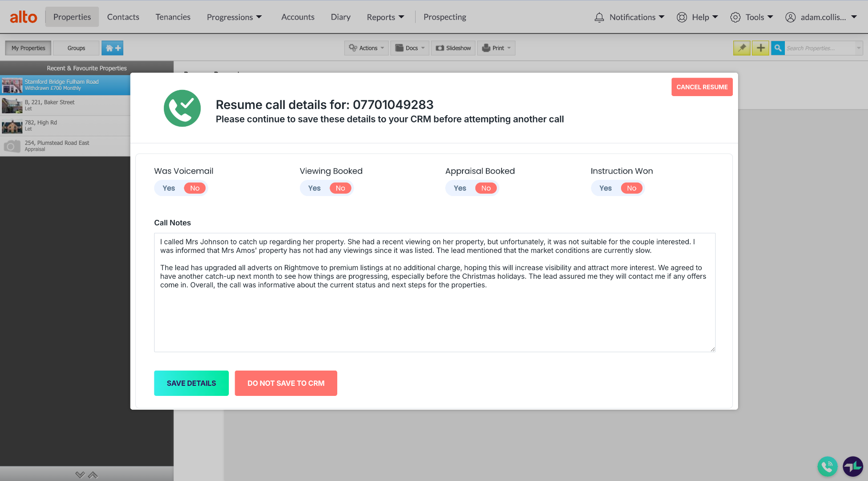The width and height of the screenshot is (868, 481).
Task: Click the Save Details button
Action: coord(192,383)
